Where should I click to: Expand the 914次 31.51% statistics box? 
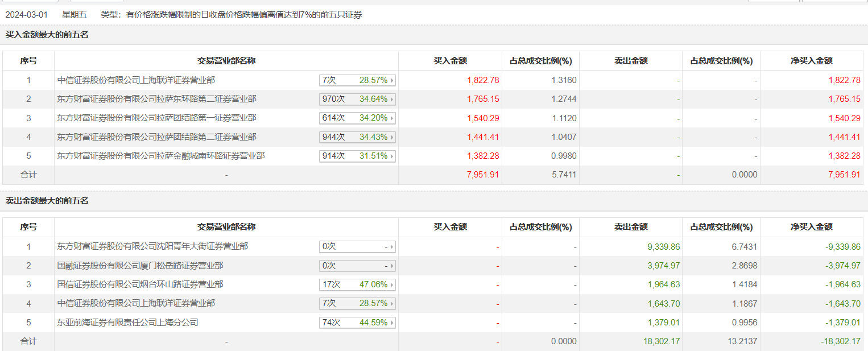click(x=357, y=156)
